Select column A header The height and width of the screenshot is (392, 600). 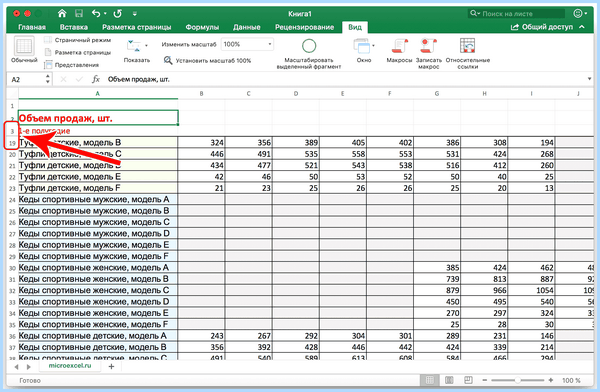tap(98, 93)
